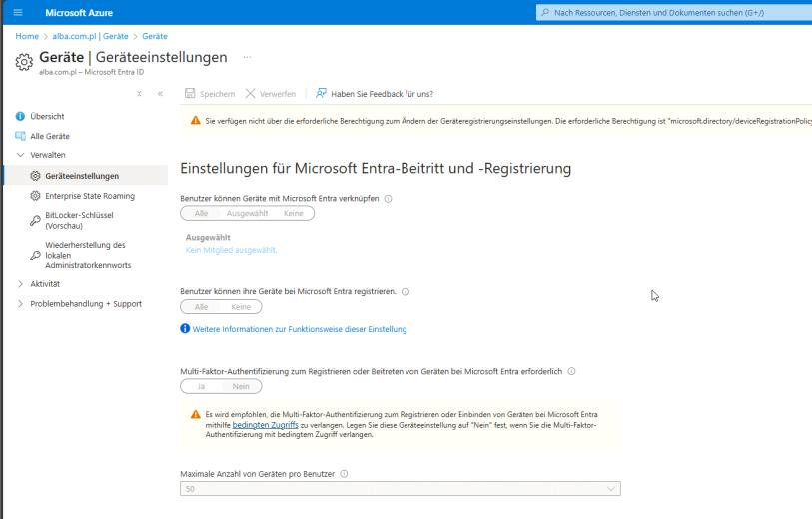Open the ellipsis menu next to Geräteeinstellungen
Viewport: 812px width, 519px height.
point(247,57)
